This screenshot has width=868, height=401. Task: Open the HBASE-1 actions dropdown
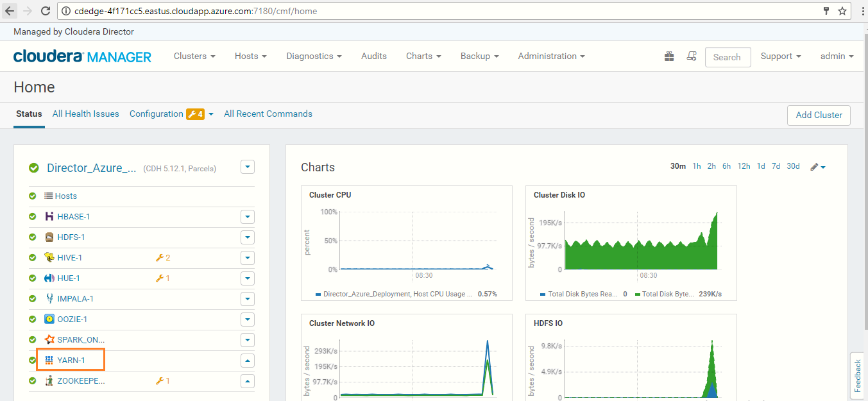pyautogui.click(x=248, y=217)
